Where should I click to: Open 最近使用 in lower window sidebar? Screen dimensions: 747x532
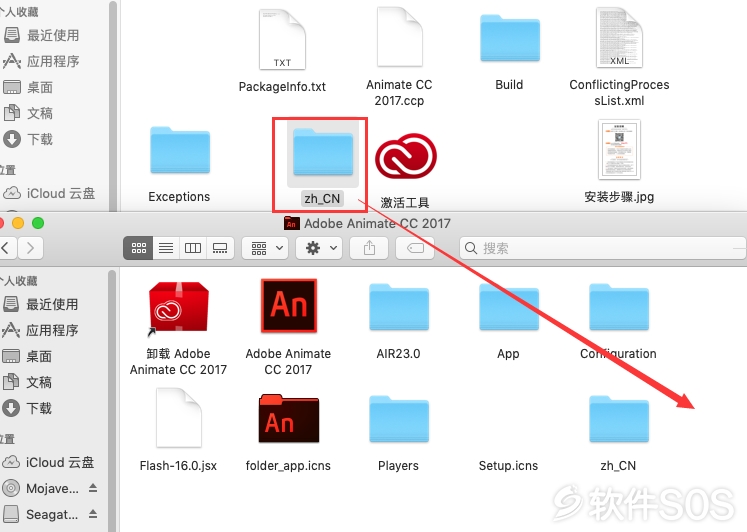click(x=53, y=304)
